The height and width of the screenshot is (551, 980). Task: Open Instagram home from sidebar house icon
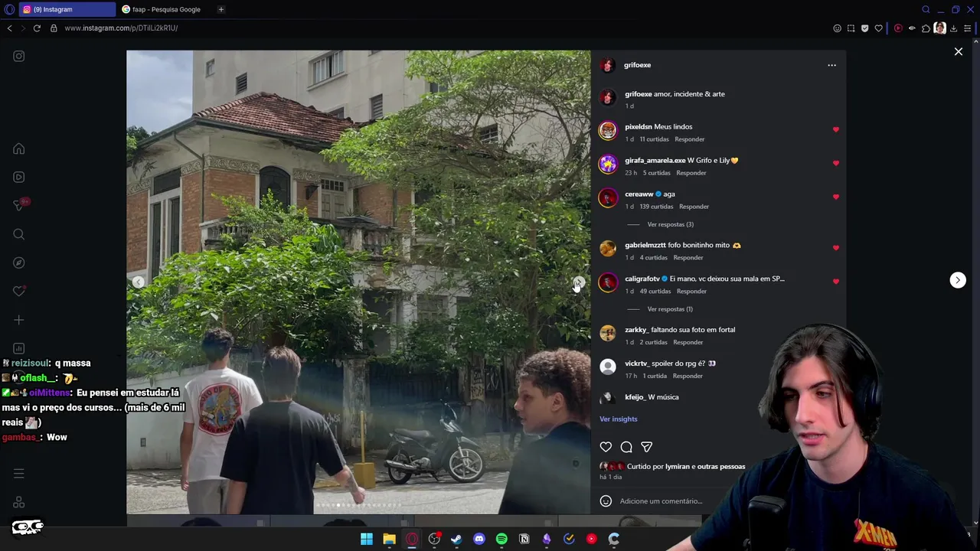(19, 148)
